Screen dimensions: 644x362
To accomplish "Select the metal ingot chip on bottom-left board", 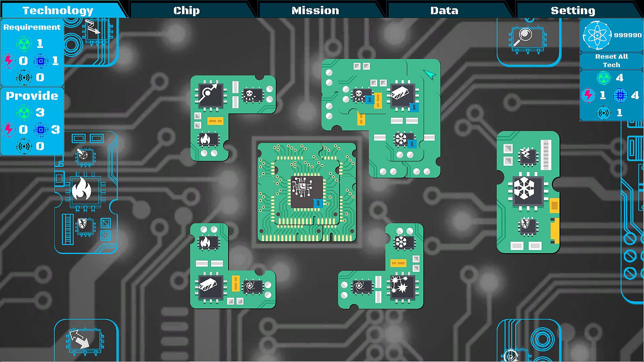I will [x=210, y=286].
